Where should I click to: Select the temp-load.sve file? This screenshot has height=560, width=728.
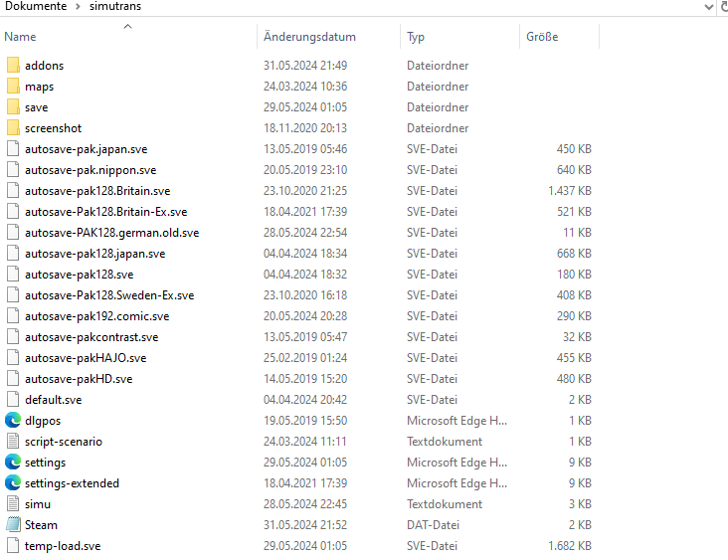(62, 546)
